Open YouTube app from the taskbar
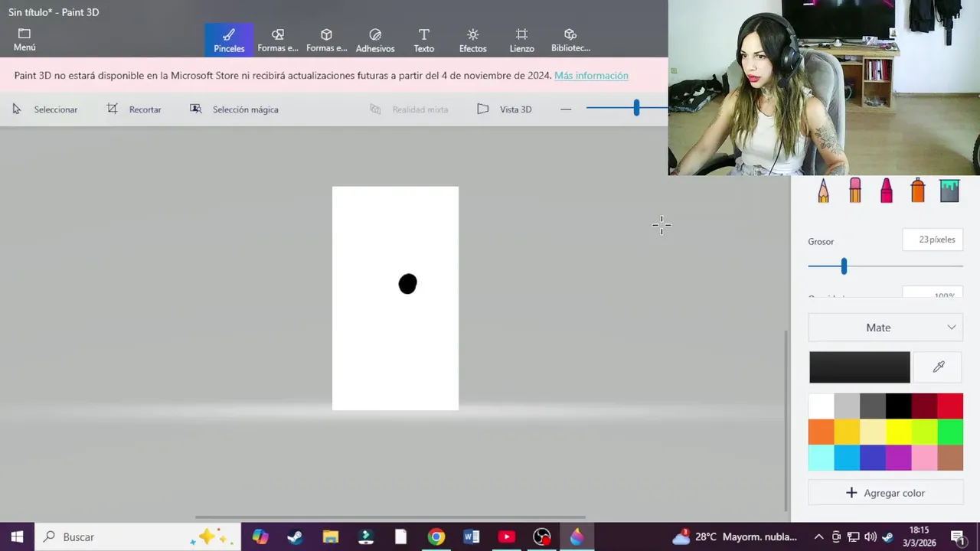The width and height of the screenshot is (980, 551). coord(506,537)
